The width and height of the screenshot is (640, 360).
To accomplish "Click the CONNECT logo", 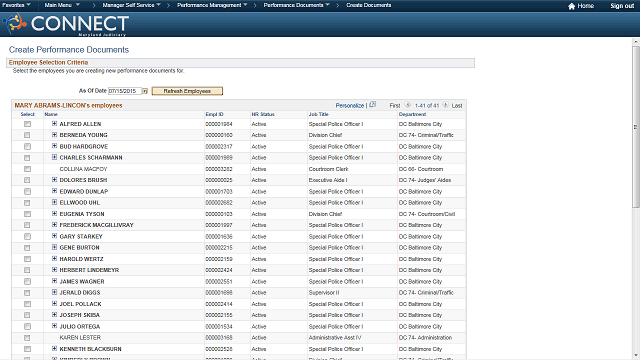I will [x=67, y=24].
